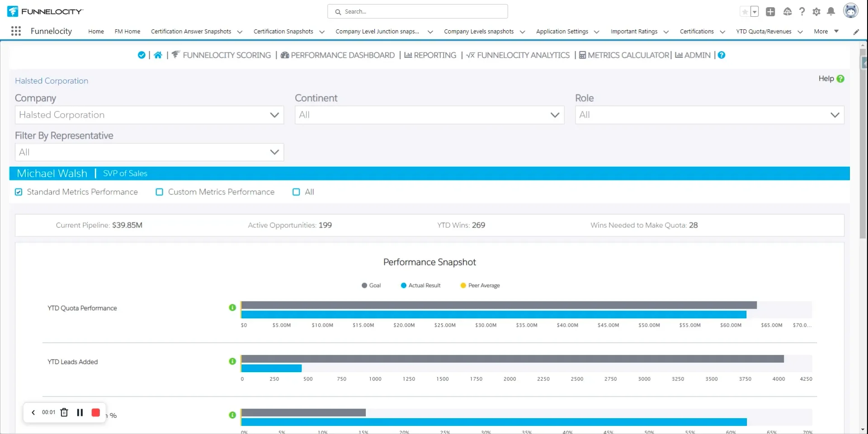The width and height of the screenshot is (868, 434).
Task: Delete the recording with the trash icon
Action: pos(64,412)
